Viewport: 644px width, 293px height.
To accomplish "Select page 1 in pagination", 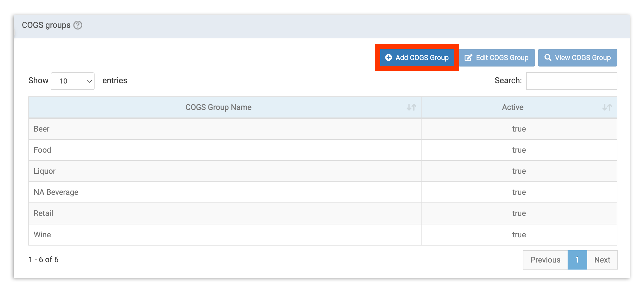I will click(577, 260).
